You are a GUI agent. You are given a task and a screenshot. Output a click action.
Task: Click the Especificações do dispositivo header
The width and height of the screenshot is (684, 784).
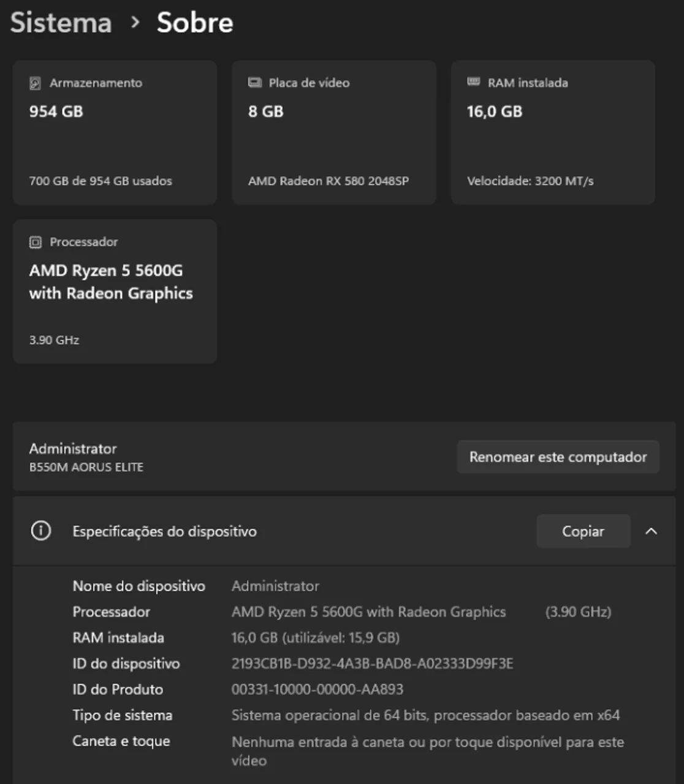coord(344,531)
